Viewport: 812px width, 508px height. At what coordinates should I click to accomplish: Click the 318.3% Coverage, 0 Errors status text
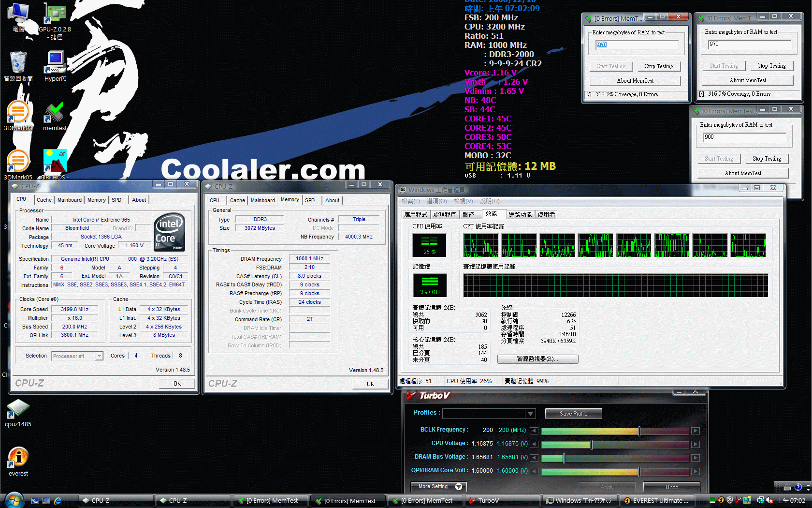pyautogui.click(x=626, y=95)
